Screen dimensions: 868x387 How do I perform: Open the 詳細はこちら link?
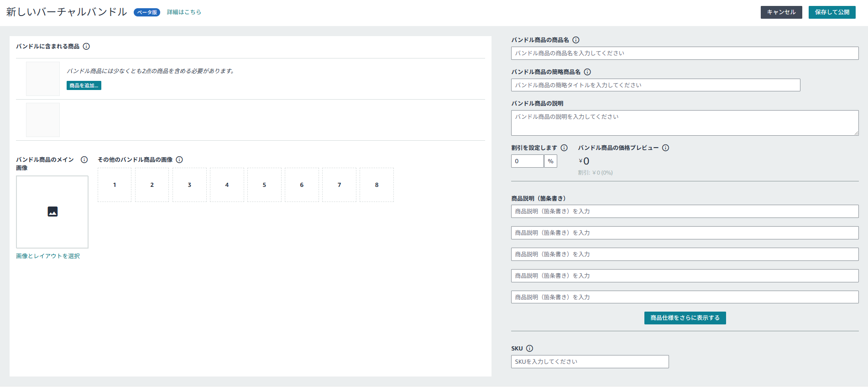(184, 12)
